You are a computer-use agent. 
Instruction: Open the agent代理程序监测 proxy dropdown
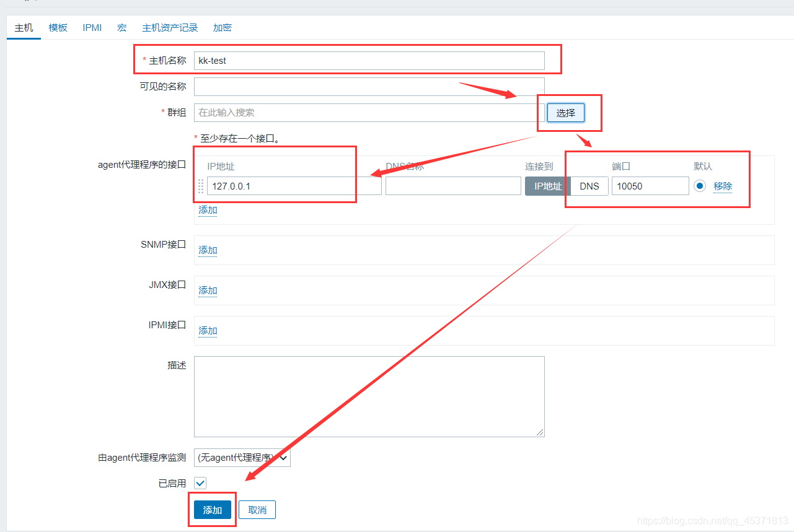point(242,458)
